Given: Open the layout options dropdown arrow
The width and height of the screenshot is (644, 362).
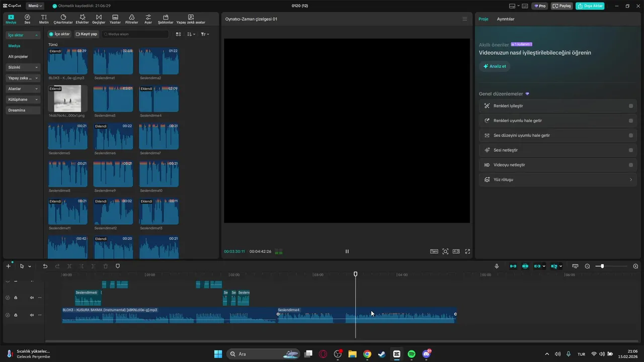Looking at the screenshot, I should (x=518, y=6).
